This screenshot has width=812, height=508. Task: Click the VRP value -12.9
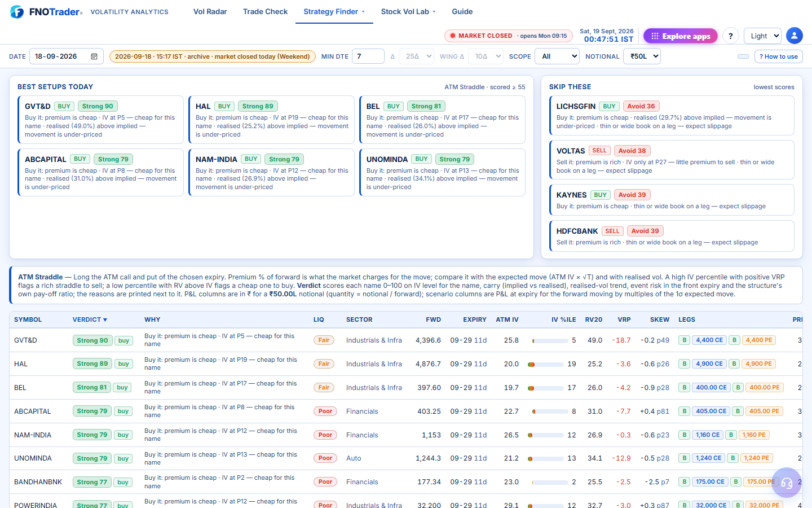(621, 458)
